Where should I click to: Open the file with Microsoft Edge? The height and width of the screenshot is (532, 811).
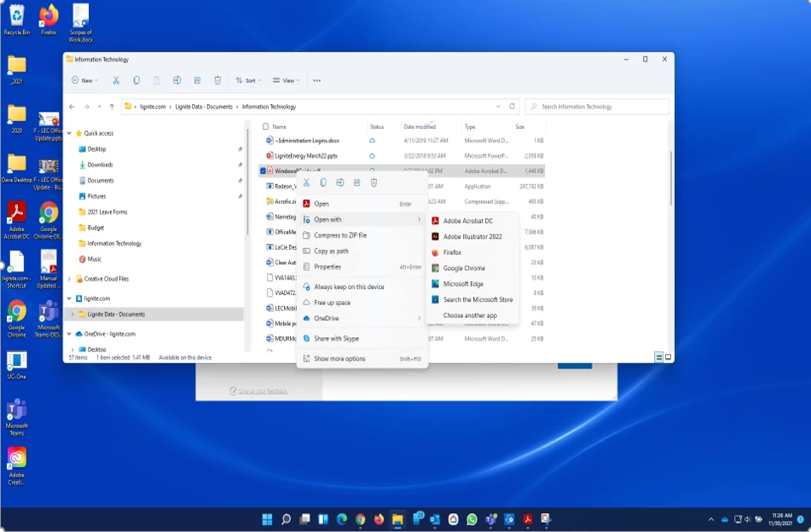[472, 284]
